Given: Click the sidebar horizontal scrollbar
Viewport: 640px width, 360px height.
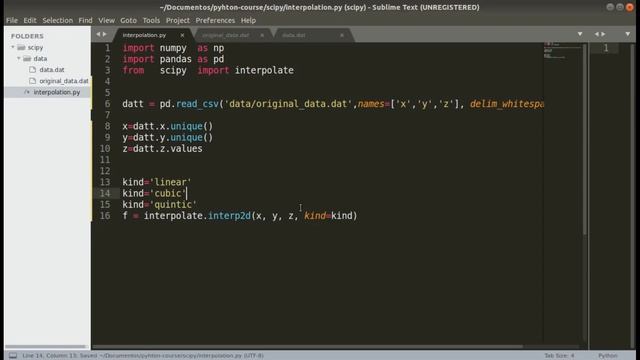Looking at the screenshot, I should pyautogui.click(x=46, y=347).
